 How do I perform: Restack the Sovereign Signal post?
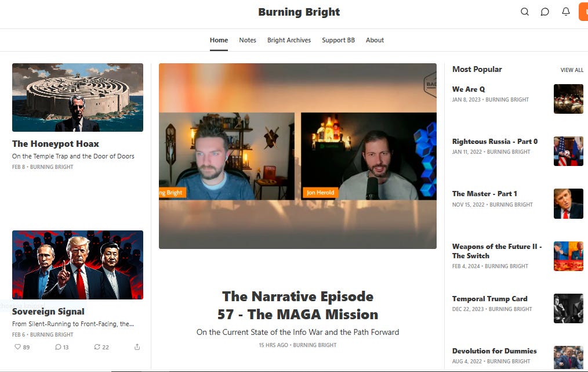101,347
